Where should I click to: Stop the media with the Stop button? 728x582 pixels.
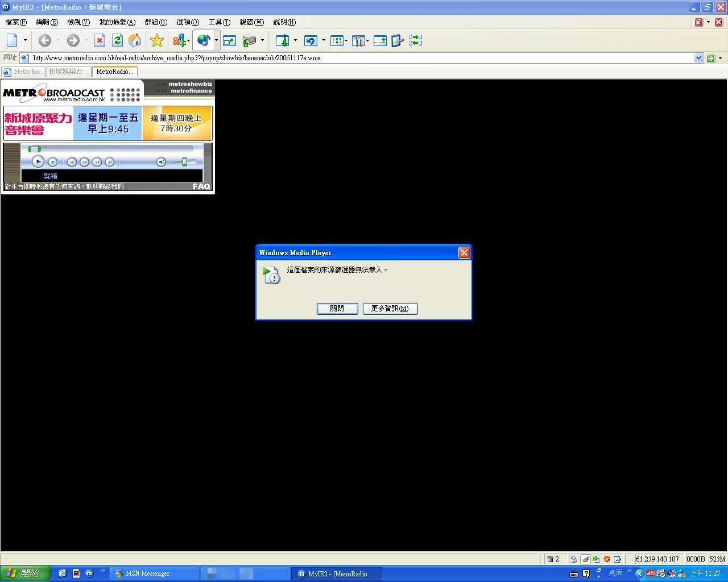click(52, 162)
